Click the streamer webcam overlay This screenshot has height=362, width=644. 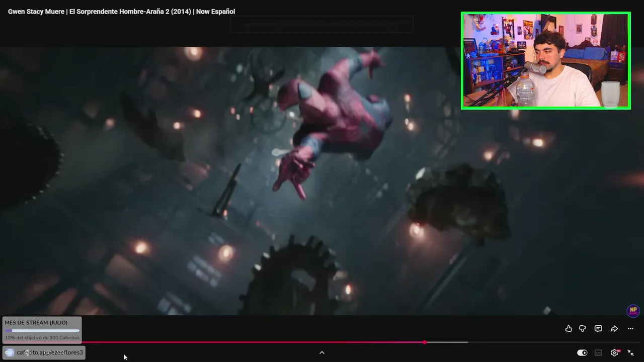[546, 61]
